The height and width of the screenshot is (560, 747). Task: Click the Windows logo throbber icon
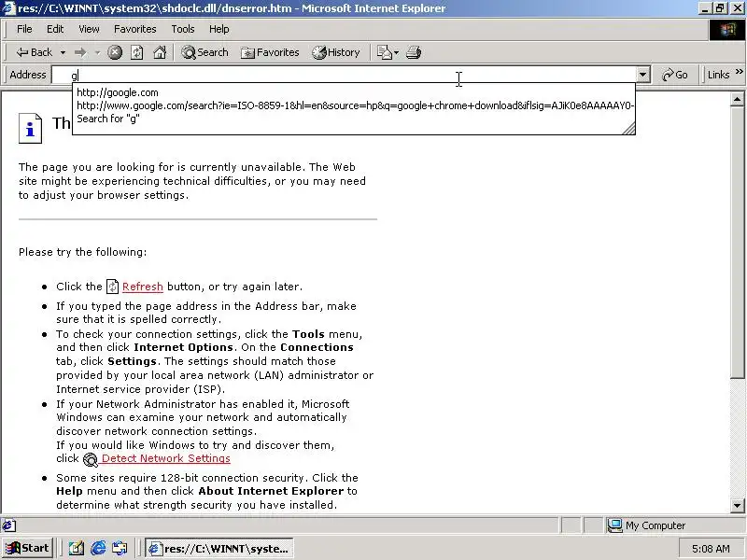727,30
